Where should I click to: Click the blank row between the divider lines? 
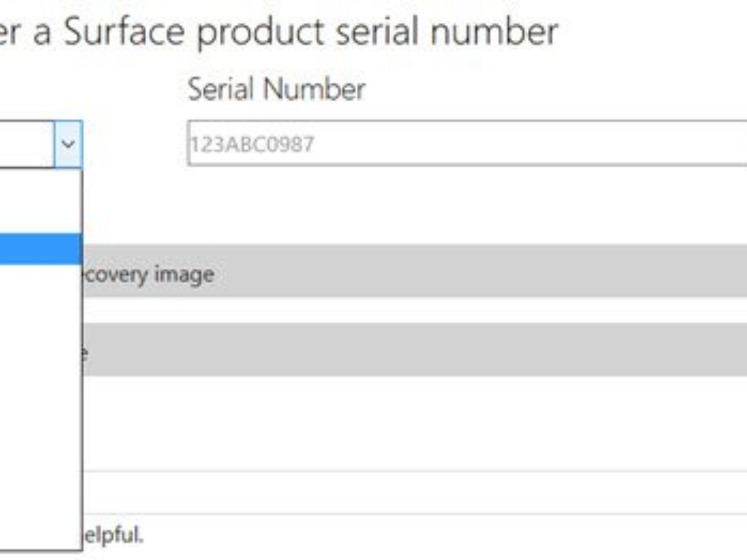[411, 493]
